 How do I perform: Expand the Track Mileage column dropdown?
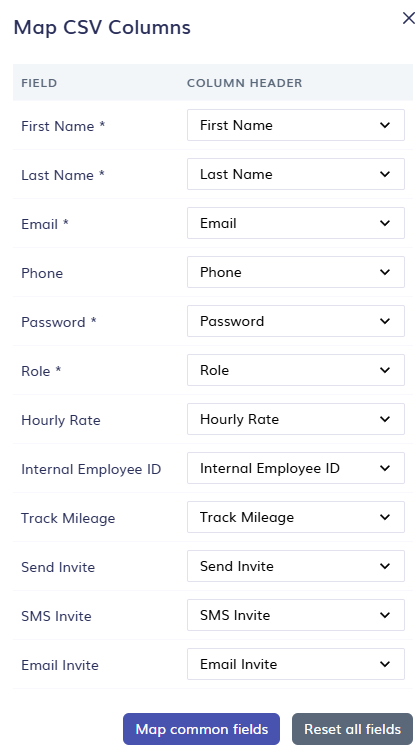(x=296, y=517)
